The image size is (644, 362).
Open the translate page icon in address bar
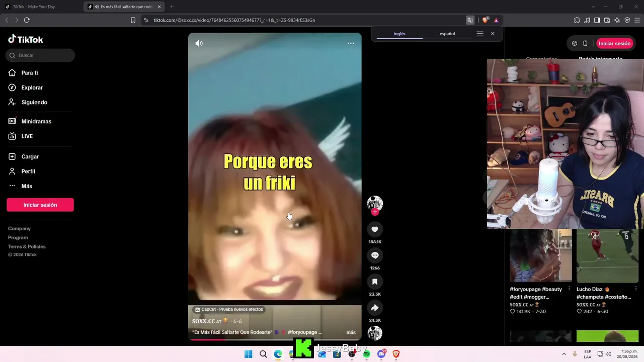pyautogui.click(x=470, y=20)
